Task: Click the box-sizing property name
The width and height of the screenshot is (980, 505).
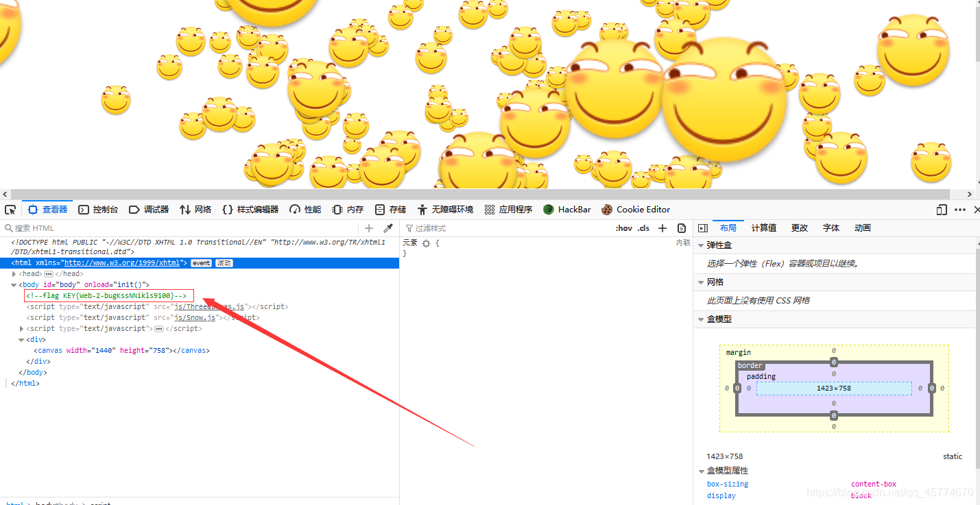Action: tap(728, 484)
